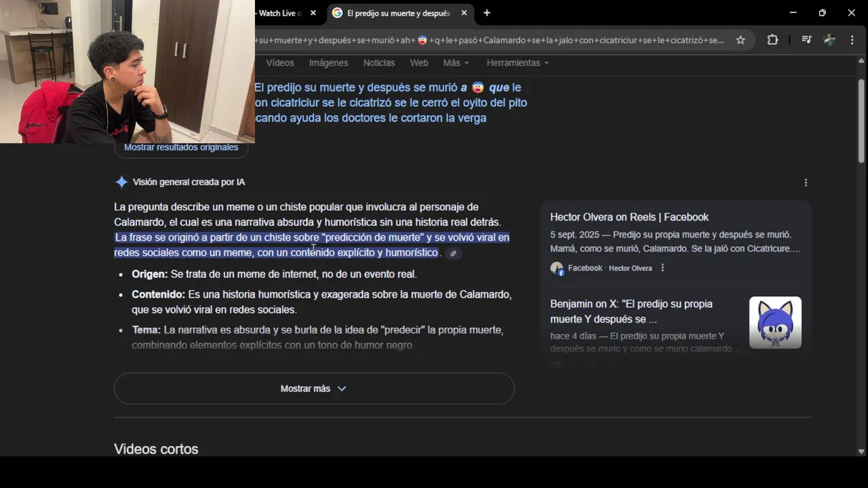The height and width of the screenshot is (488, 868).
Task: Bookmark this page with the star icon
Action: [x=741, y=40]
